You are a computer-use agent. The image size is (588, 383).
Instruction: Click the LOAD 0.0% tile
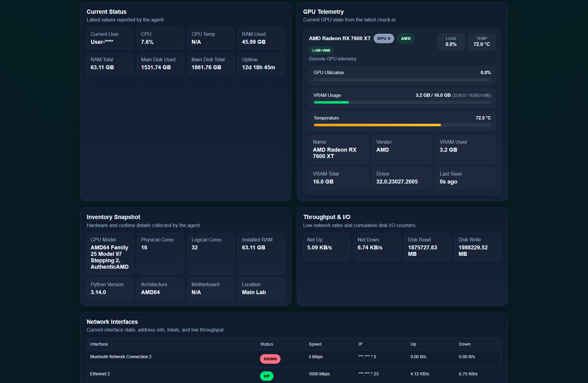pyautogui.click(x=450, y=42)
